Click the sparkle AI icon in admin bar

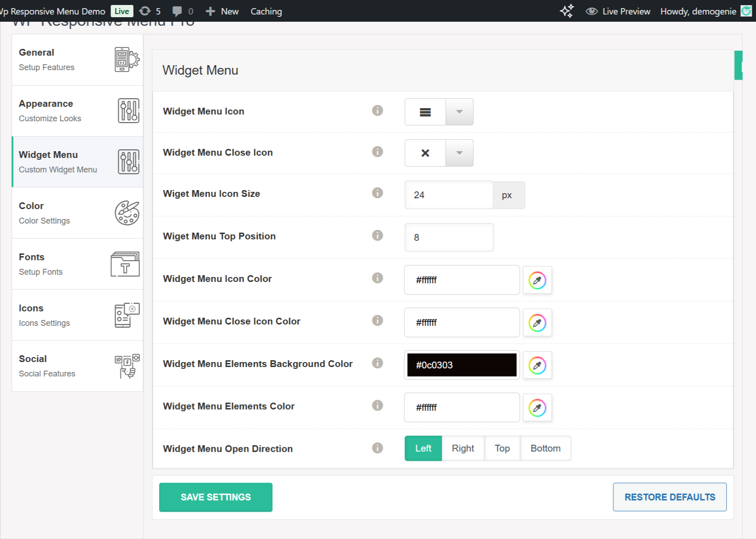pyautogui.click(x=567, y=11)
